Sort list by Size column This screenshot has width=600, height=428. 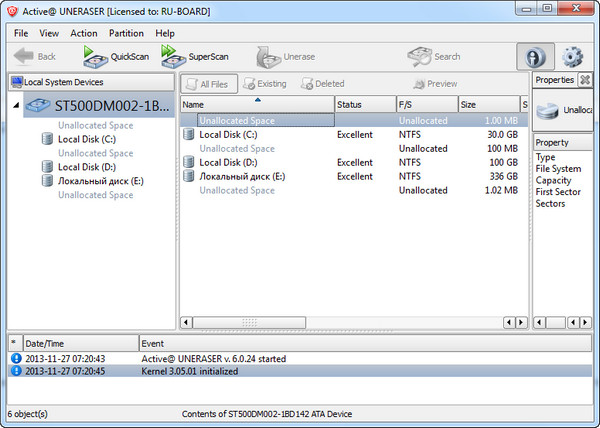[x=487, y=104]
